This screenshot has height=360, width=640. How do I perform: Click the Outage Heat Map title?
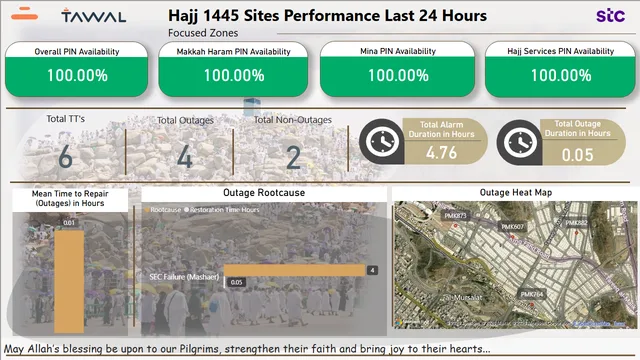click(516, 193)
